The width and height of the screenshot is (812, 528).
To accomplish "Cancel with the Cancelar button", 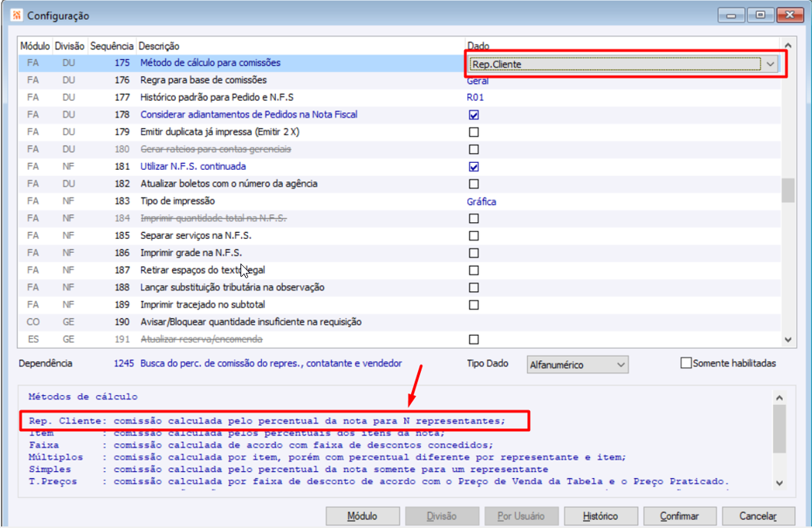I will [758, 516].
